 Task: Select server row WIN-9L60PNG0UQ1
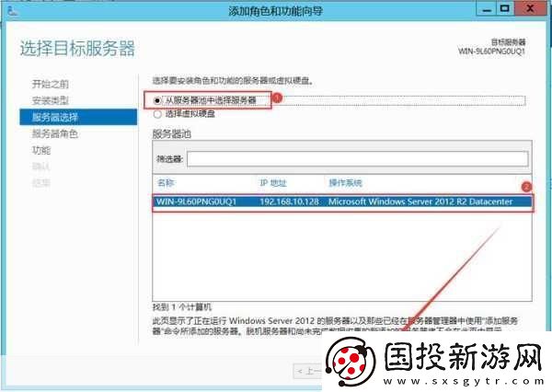[342, 202]
